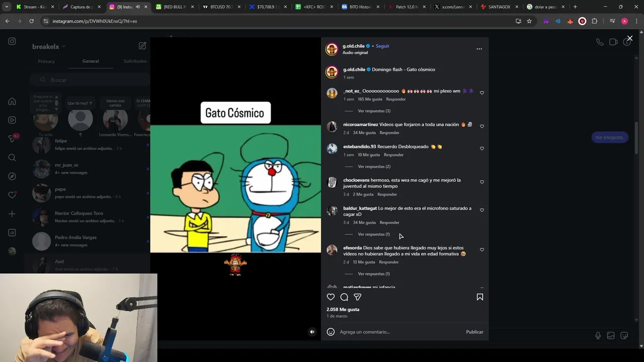Like efesorda's comment
Image resolution: width=644 pixels, height=362 pixels.
coord(482,250)
